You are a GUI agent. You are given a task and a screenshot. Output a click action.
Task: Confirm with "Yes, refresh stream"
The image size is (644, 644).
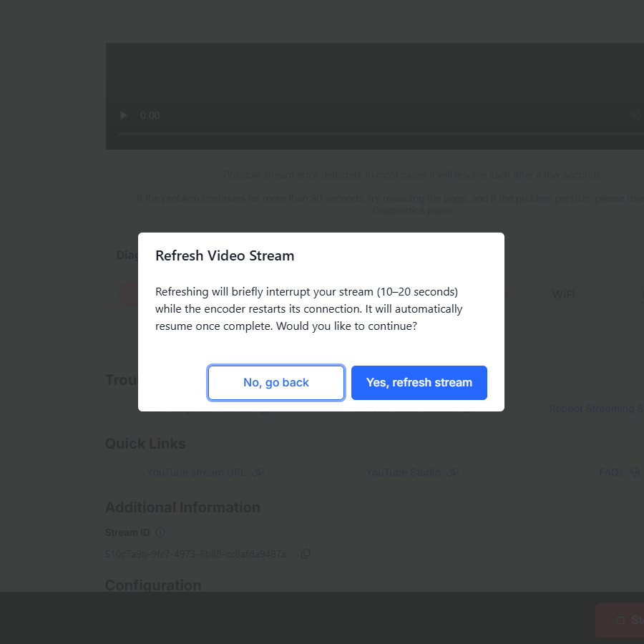419,383
